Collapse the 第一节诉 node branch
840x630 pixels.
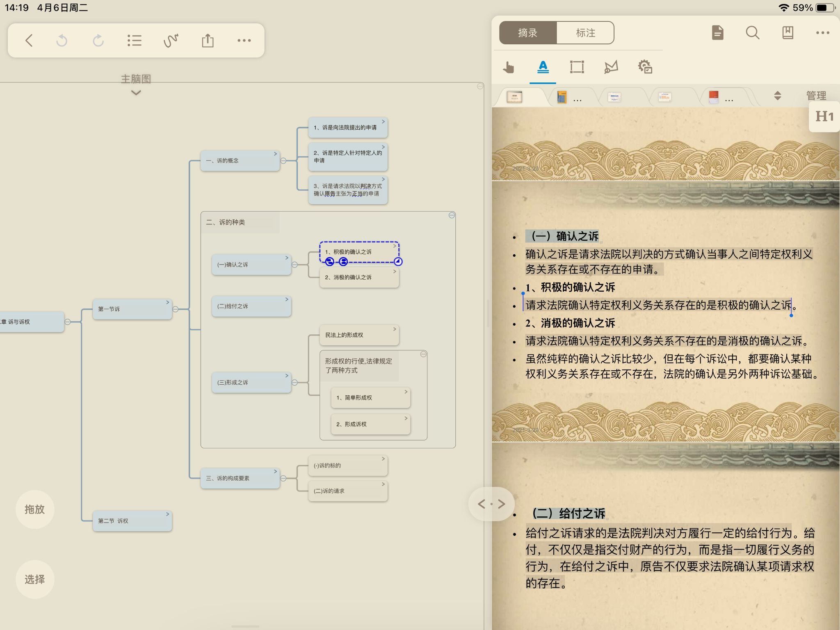[x=176, y=309]
